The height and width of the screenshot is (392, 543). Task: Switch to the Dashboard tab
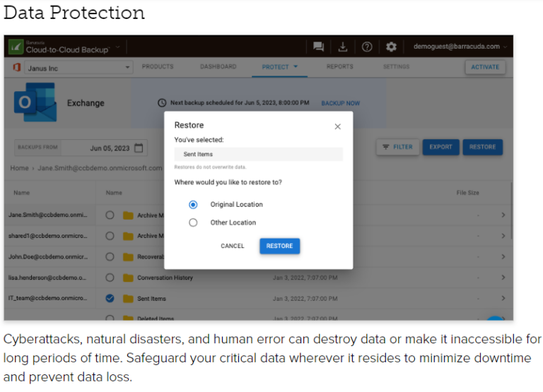tap(218, 66)
